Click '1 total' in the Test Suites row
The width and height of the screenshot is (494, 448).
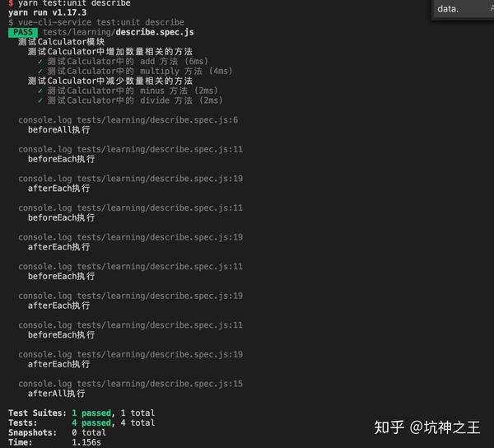pos(137,413)
